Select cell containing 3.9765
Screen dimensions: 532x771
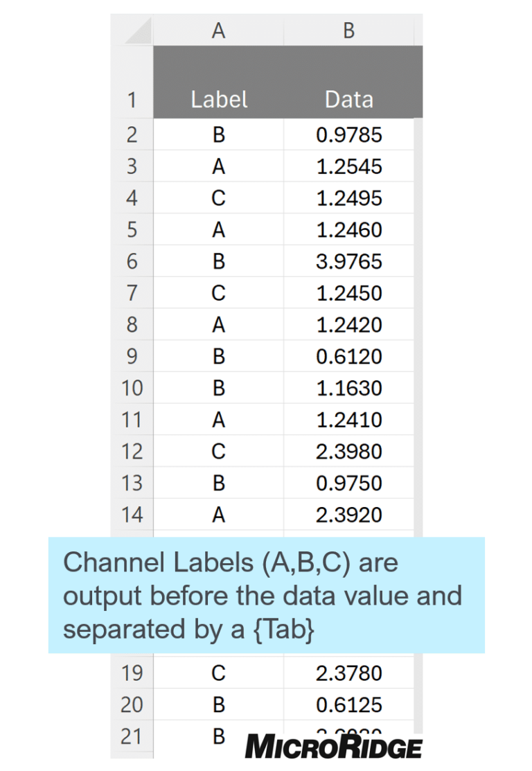348,261
